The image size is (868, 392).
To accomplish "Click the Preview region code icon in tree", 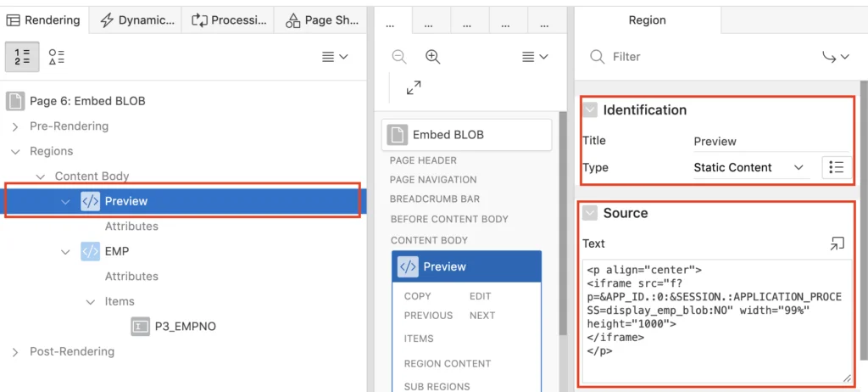I will pyautogui.click(x=90, y=201).
